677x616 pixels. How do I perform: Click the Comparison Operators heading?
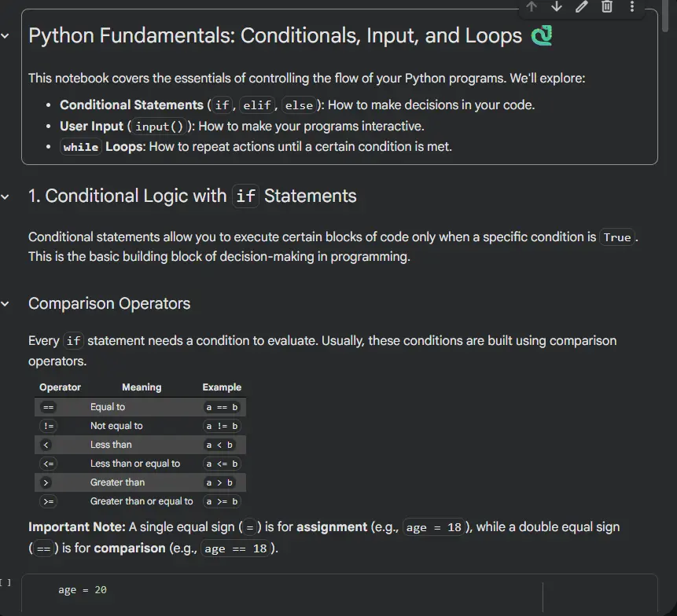click(109, 303)
